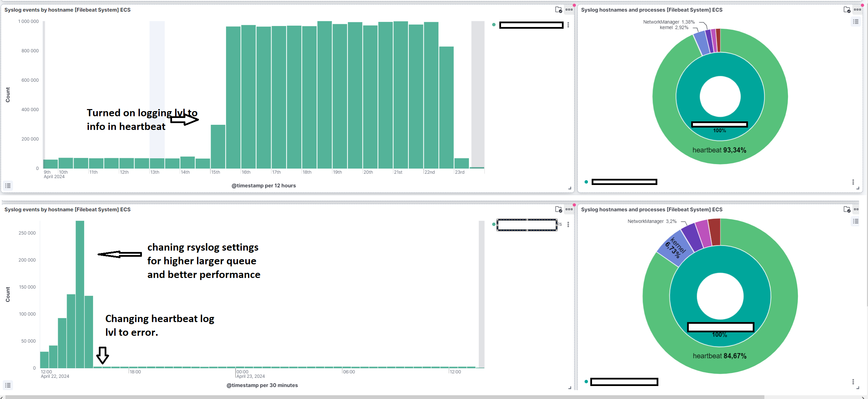The width and height of the screenshot is (868, 399).
Task: Open library icon on top bar chart panel
Action: coord(558,10)
